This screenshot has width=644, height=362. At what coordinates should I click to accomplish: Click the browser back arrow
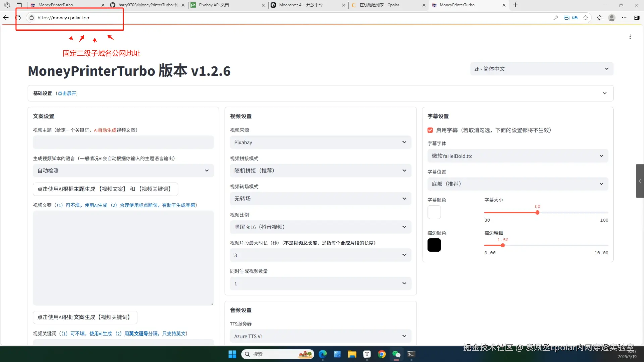[x=6, y=18]
